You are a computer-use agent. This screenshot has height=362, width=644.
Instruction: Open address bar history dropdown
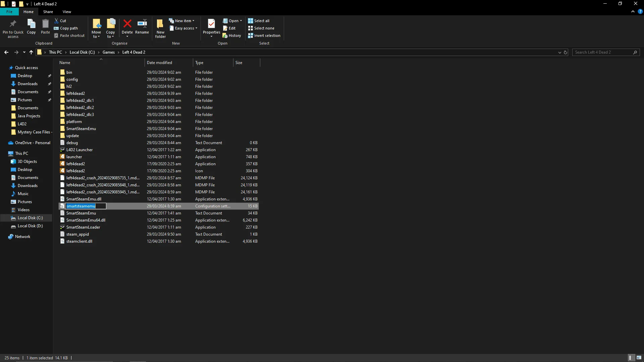tap(559, 52)
